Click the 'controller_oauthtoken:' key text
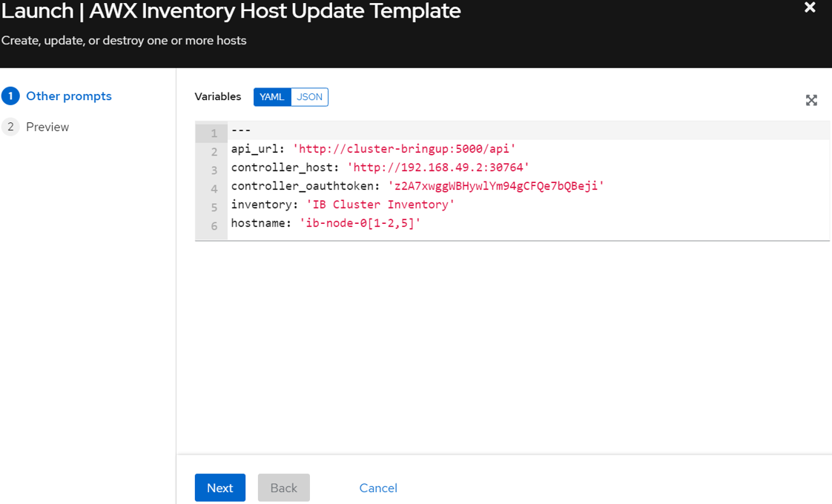 (x=306, y=186)
